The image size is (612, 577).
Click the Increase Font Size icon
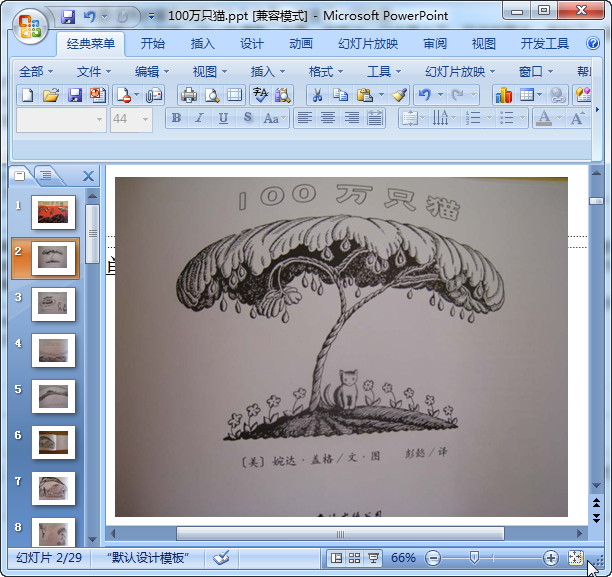578,118
